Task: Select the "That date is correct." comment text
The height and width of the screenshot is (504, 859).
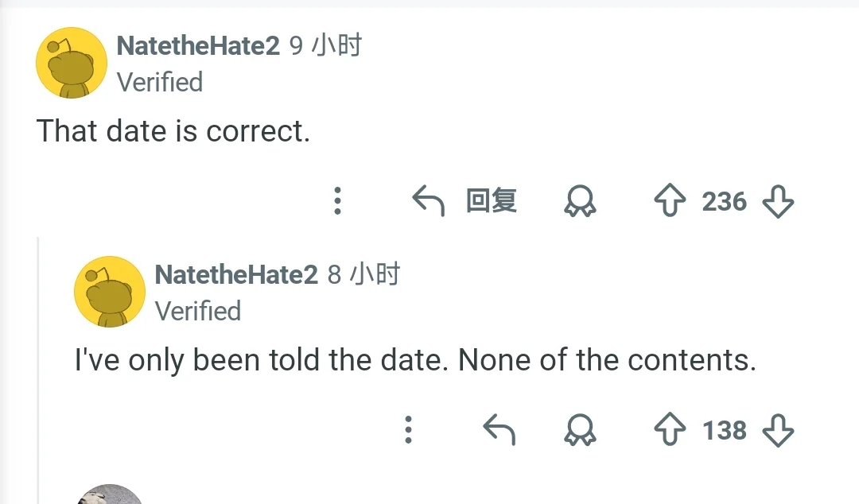Action: click(x=173, y=130)
